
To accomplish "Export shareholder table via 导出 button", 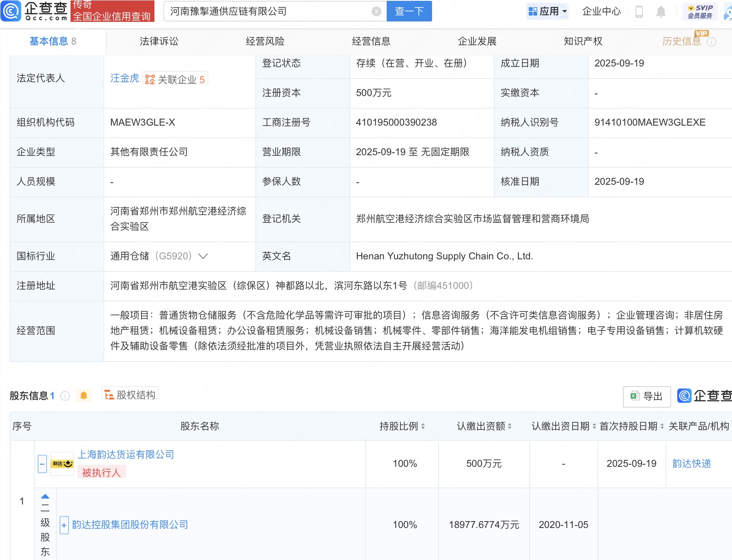I will point(646,396).
